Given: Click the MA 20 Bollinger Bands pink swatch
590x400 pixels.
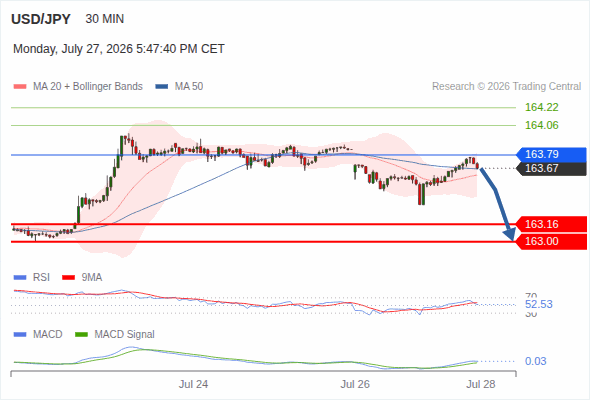Looking at the screenshot, I should click(20, 87).
